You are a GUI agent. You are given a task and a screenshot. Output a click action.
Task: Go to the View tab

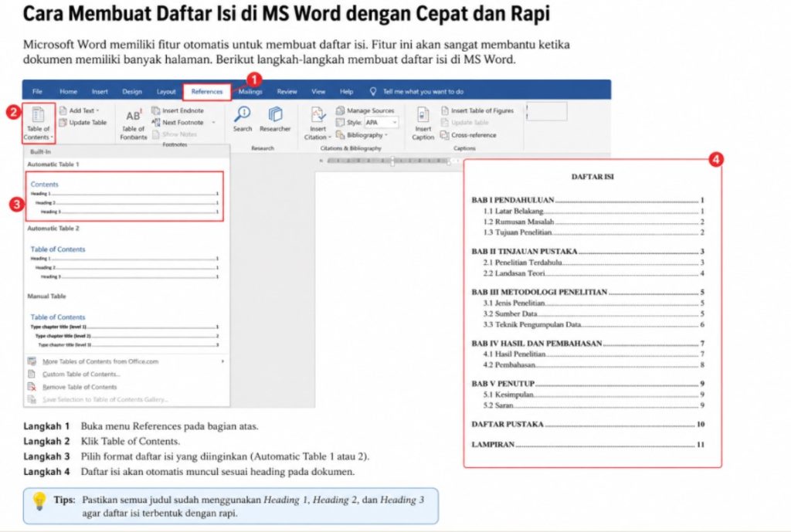tap(318, 91)
